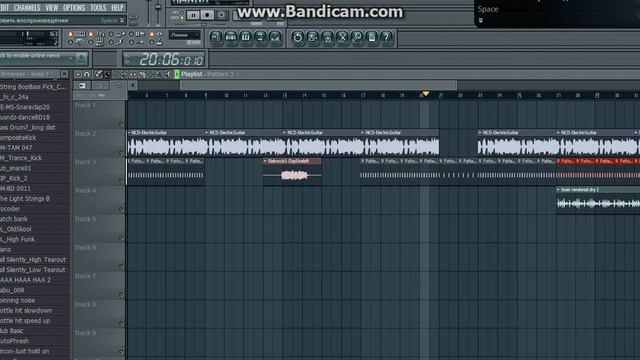The height and width of the screenshot is (360, 640).
Task: Open the VIEW menu
Action: tap(51, 7)
